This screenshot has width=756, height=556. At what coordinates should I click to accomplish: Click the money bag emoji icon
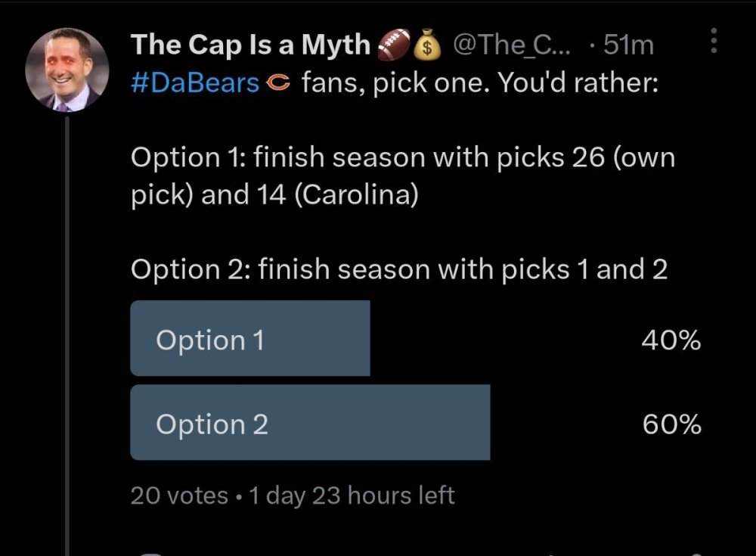pos(429,46)
